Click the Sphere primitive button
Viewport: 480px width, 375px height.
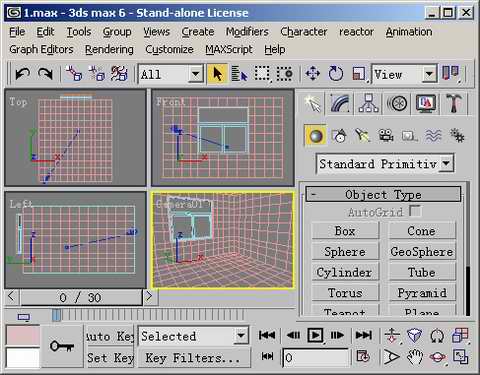pyautogui.click(x=345, y=252)
